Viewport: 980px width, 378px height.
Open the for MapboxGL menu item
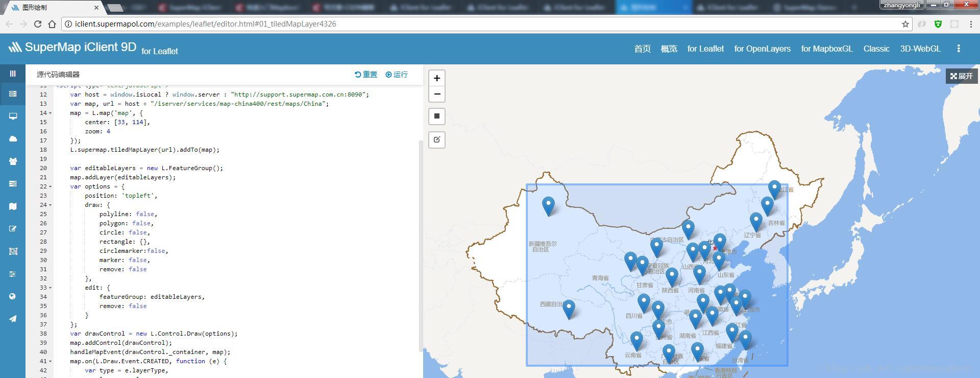827,49
